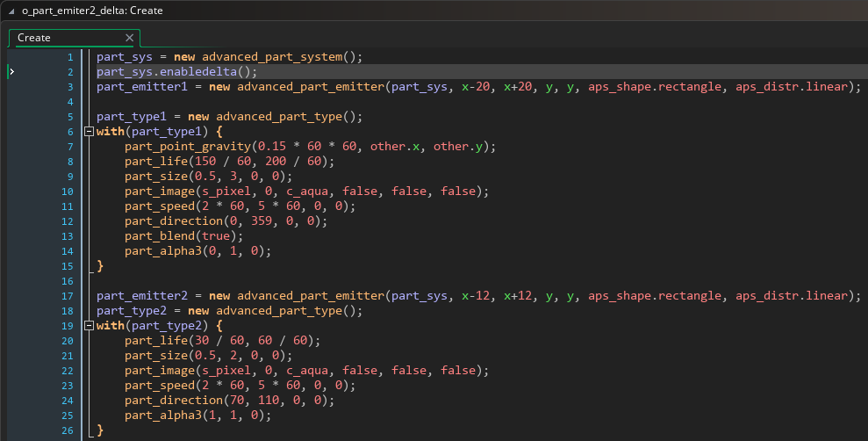Collapse the o_part_emiter2_delta window triangle

pos(11,11)
